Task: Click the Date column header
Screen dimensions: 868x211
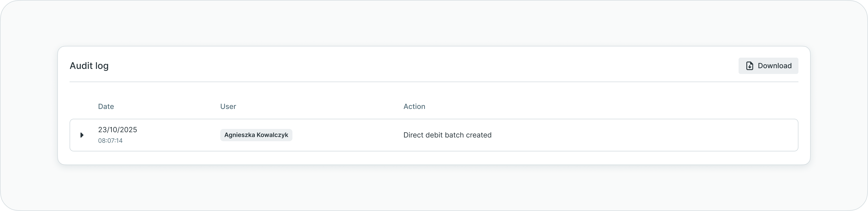Action: point(106,106)
